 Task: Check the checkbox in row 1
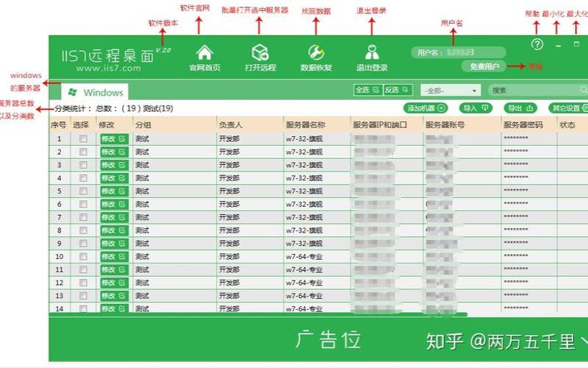click(83, 139)
